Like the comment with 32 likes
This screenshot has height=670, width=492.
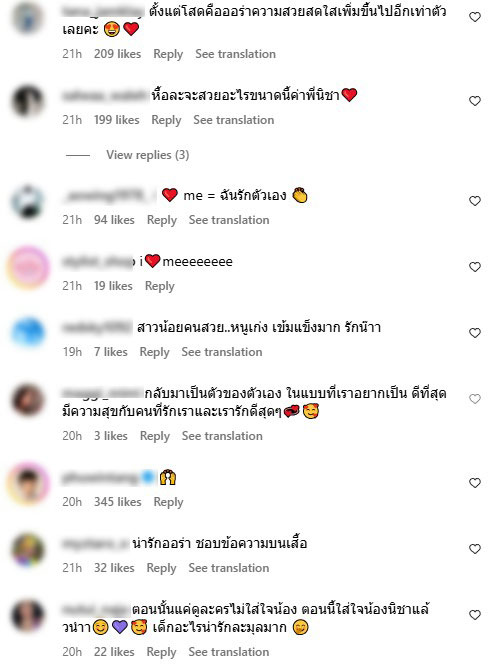coord(475,549)
